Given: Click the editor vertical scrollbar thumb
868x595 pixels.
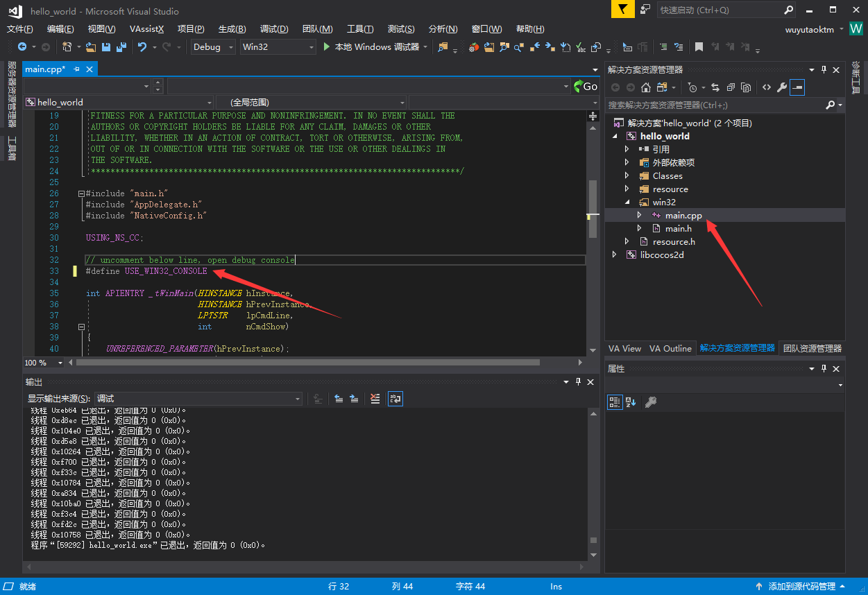Looking at the screenshot, I should coord(593,208).
